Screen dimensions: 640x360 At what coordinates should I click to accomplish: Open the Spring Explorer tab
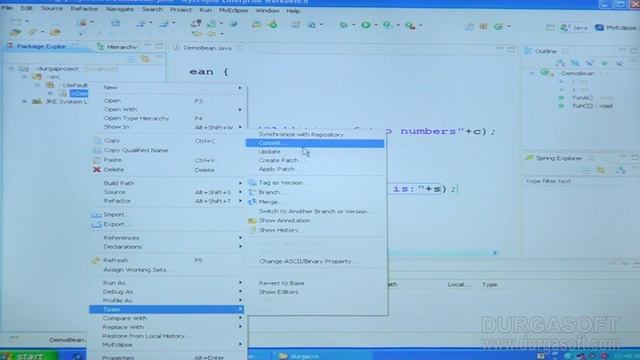[x=558, y=158]
